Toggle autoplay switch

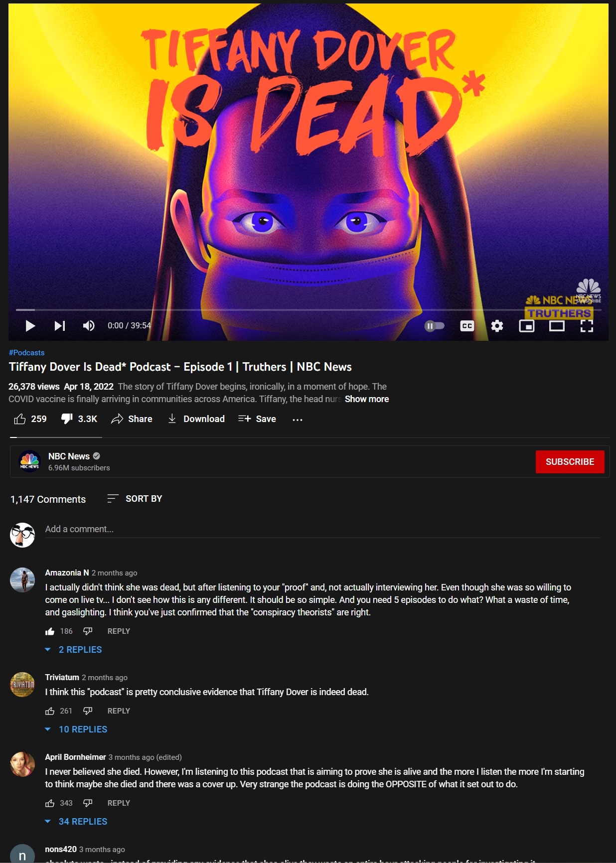point(434,326)
